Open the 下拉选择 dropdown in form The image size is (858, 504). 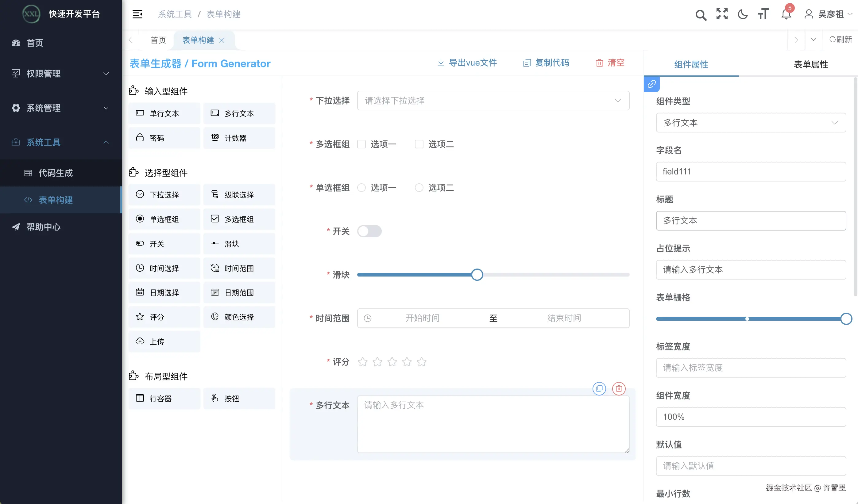493,101
